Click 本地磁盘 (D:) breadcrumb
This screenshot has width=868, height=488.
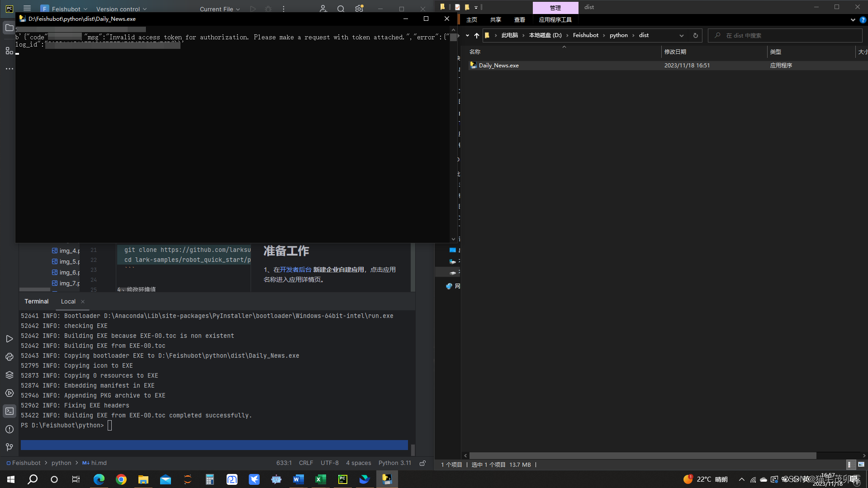pyautogui.click(x=545, y=35)
